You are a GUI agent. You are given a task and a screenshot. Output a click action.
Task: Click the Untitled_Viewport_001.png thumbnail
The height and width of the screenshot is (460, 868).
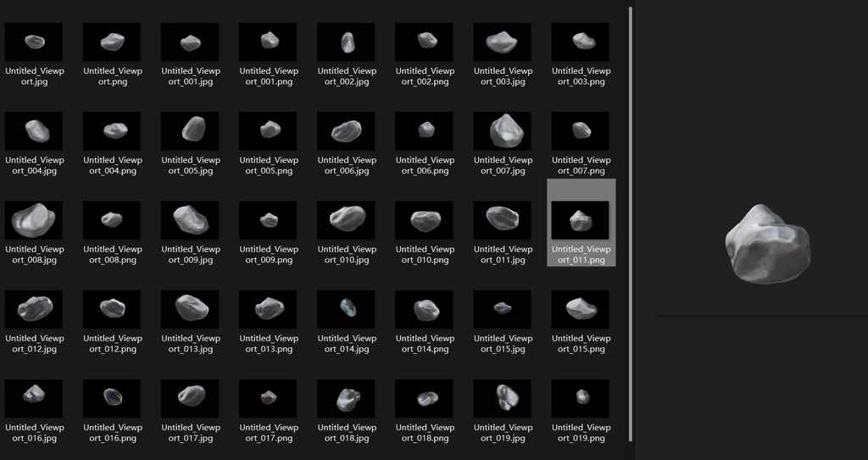pyautogui.click(x=268, y=42)
